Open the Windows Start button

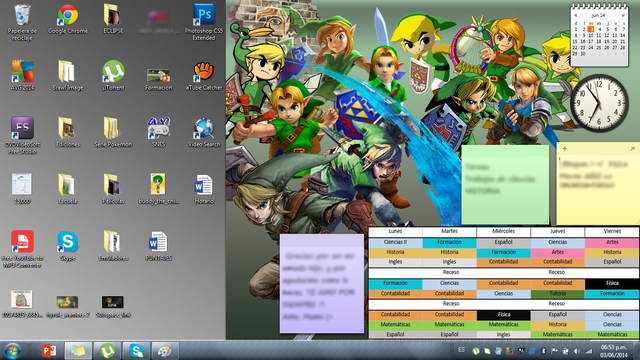coord(12,351)
